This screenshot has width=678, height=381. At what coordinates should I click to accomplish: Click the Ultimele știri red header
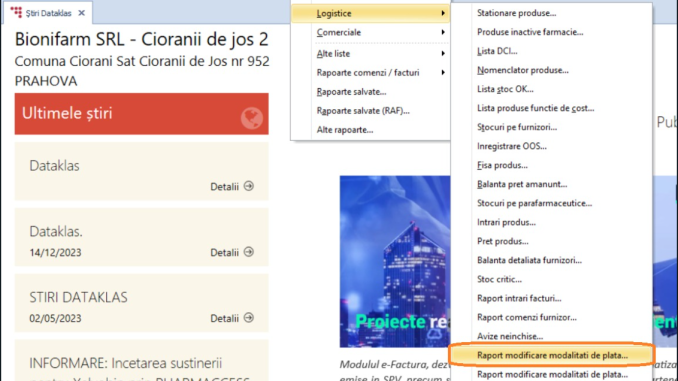coord(141,114)
